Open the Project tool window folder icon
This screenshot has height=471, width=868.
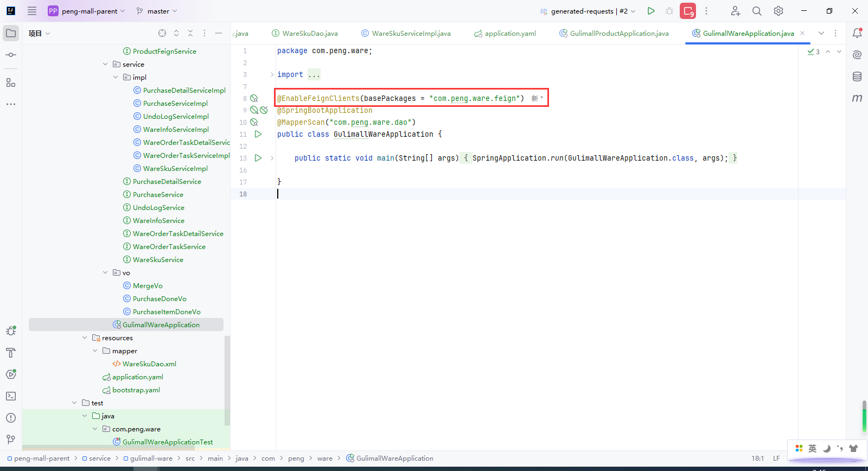tap(11, 33)
